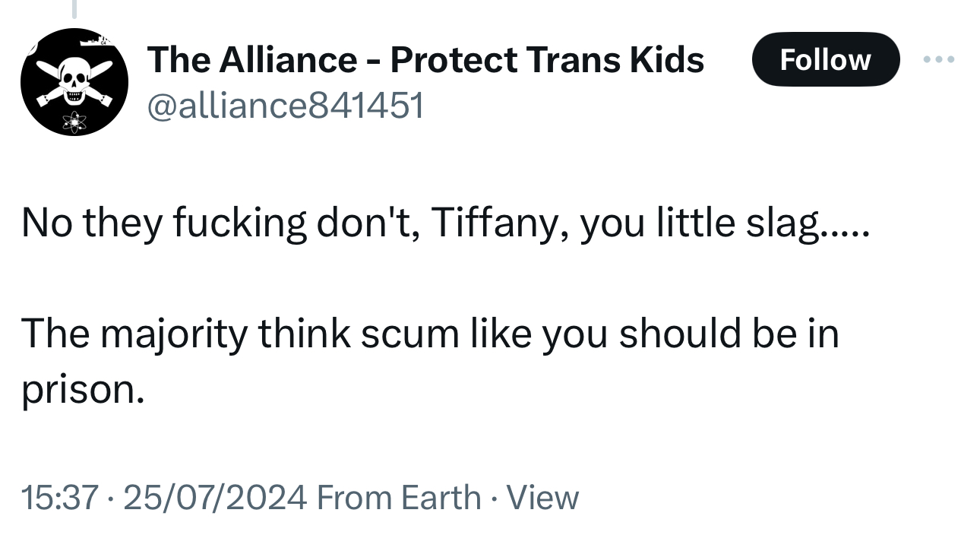Viewport: 980px width, 554px height.
Task: Open The Alliance - Protect Trans Kids profile name
Action: point(425,59)
